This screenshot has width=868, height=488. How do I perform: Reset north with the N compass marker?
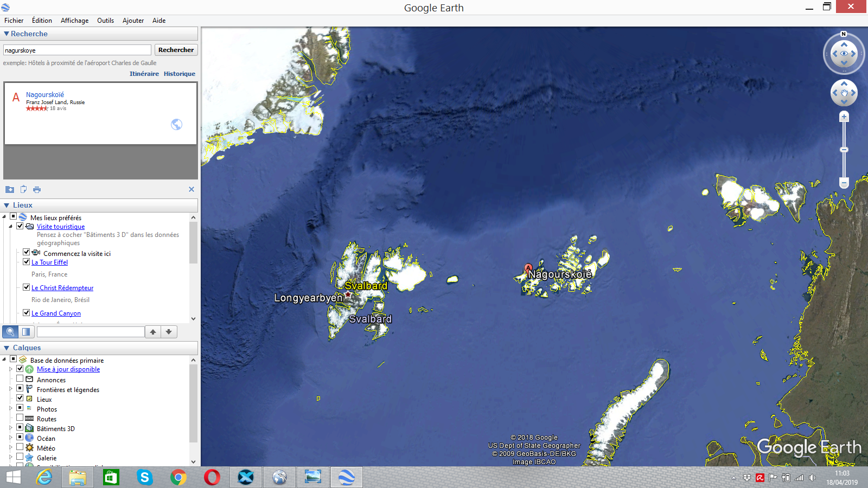click(844, 34)
